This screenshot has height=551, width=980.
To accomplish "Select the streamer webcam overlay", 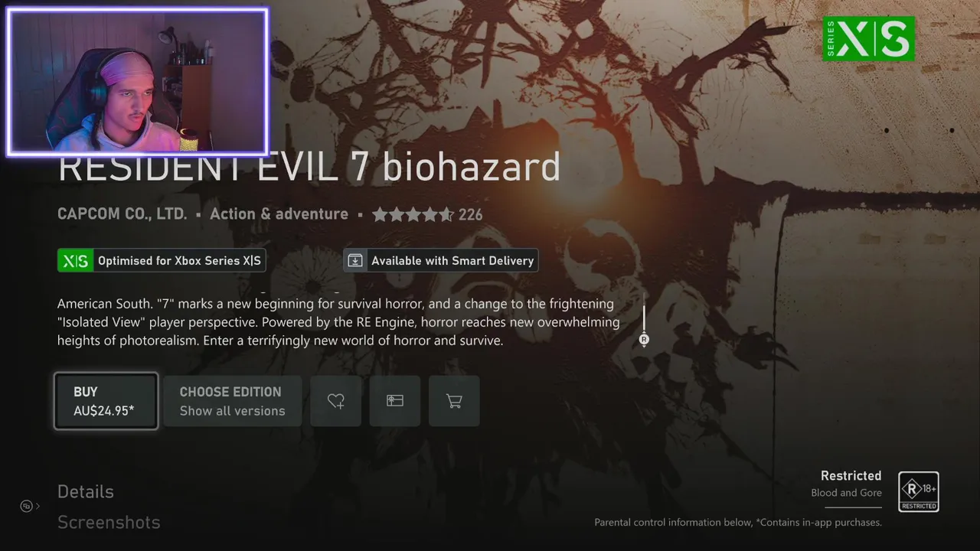I will pos(138,81).
